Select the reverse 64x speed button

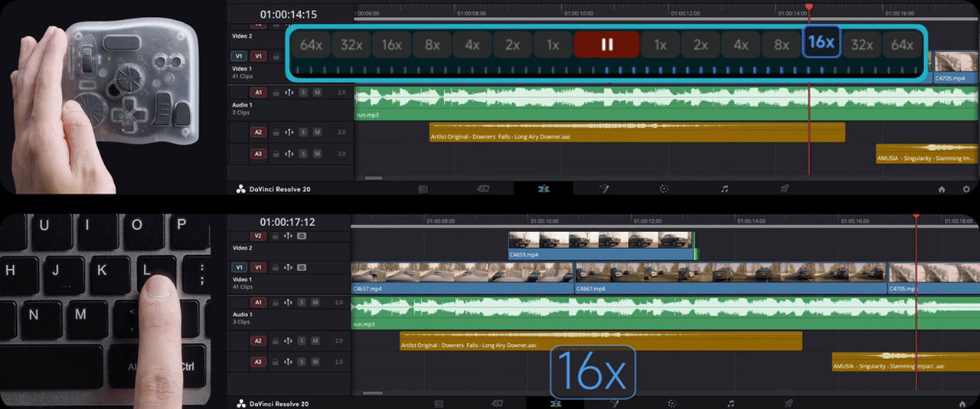pos(311,45)
